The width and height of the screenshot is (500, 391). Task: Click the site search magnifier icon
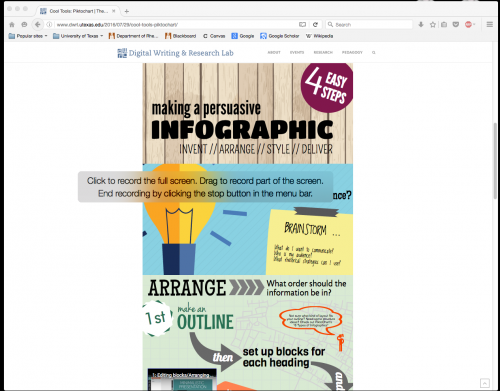point(374,52)
